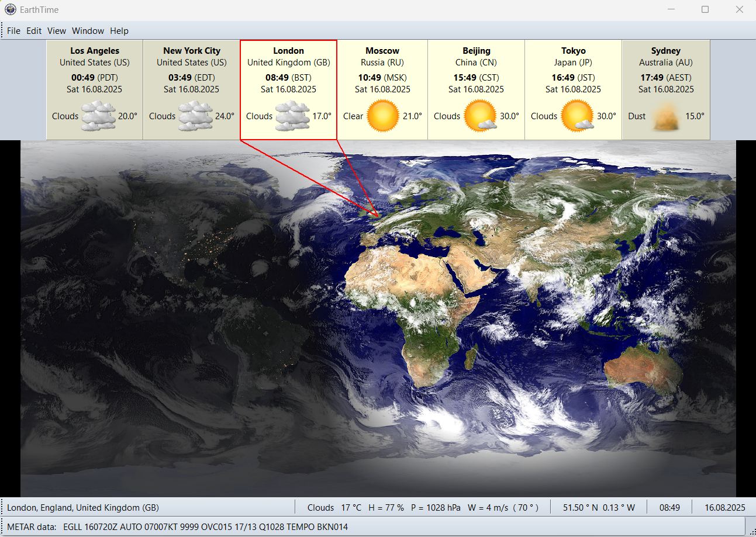The height and width of the screenshot is (537, 756).
Task: Click the EarthTime globe icon in title bar
Action: pyautogui.click(x=10, y=9)
